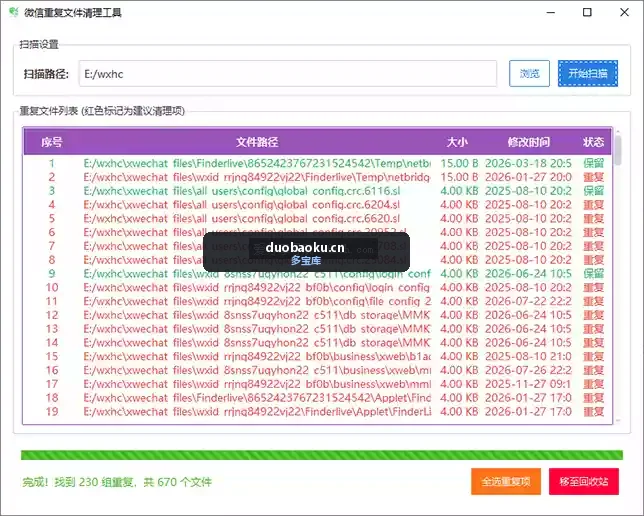Select row 5 global config.crc.6620 file
The height and width of the screenshot is (516, 644).
click(x=317, y=218)
